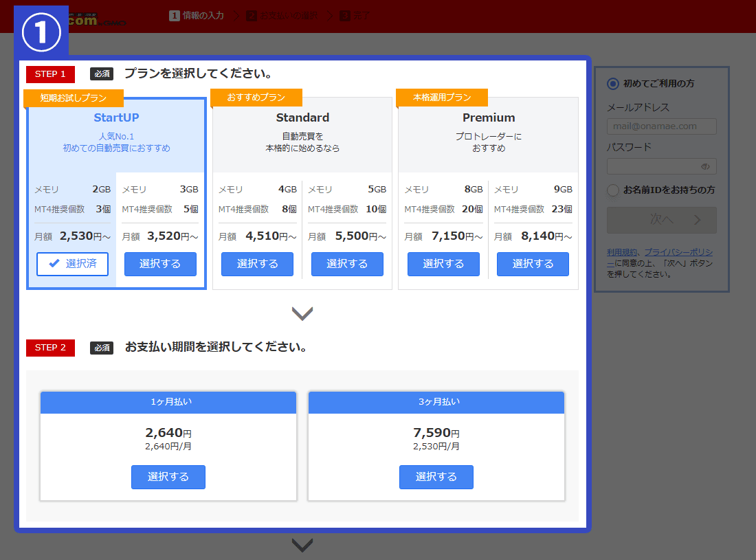The height and width of the screenshot is (560, 756).
Task: Click the お支払い期間を選択してください heading
Action: [216, 347]
